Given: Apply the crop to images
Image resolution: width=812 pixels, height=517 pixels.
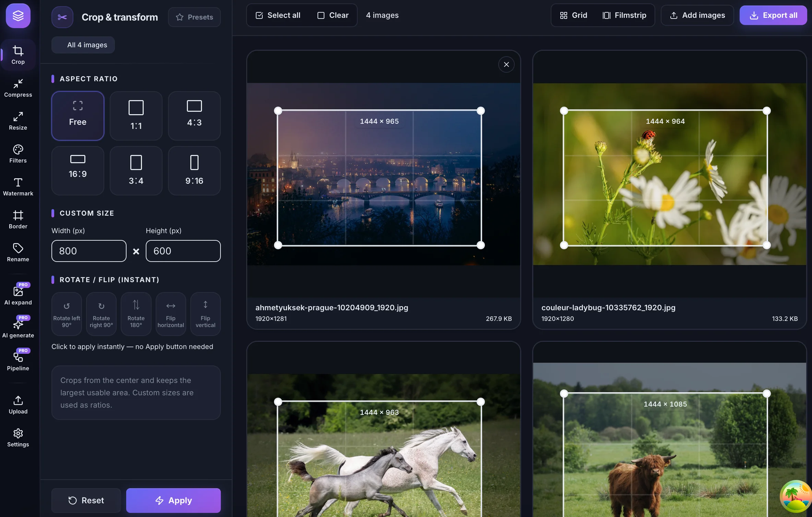Looking at the screenshot, I should tap(174, 501).
